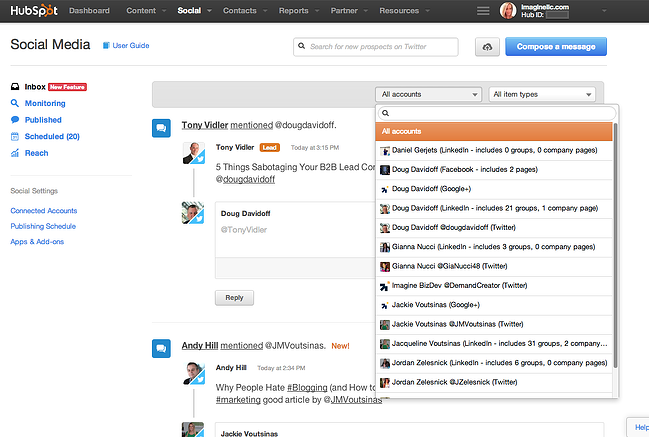Select Jacqueline Voutsinas LinkedIn account option

(x=494, y=343)
